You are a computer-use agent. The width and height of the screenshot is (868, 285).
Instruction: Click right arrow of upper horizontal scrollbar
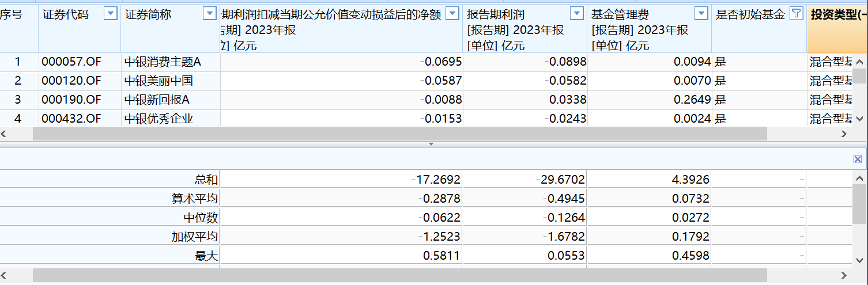coord(844,134)
